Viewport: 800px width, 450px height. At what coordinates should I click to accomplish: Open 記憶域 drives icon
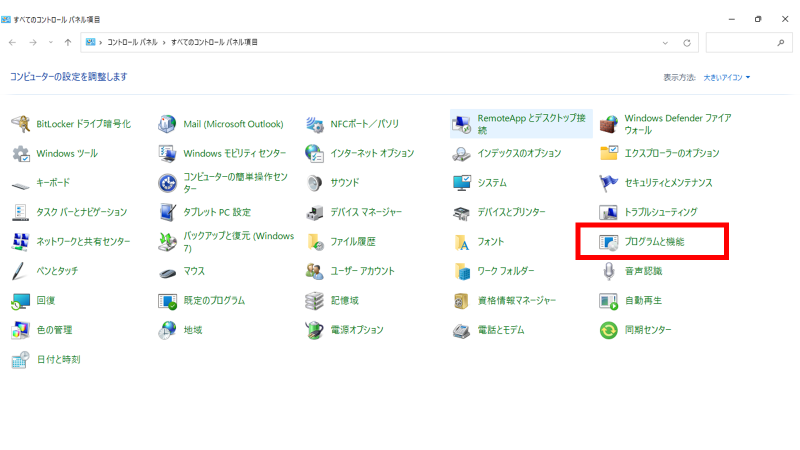pyautogui.click(x=314, y=301)
